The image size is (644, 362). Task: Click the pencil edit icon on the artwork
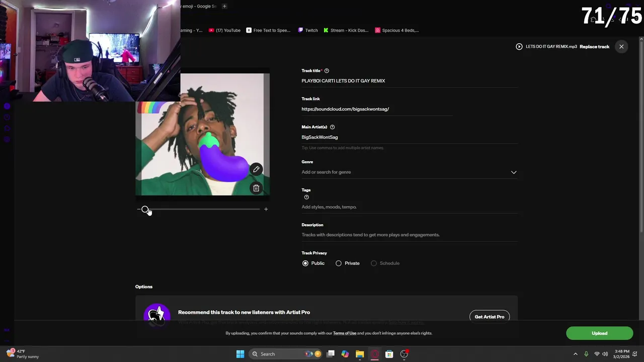pyautogui.click(x=256, y=169)
